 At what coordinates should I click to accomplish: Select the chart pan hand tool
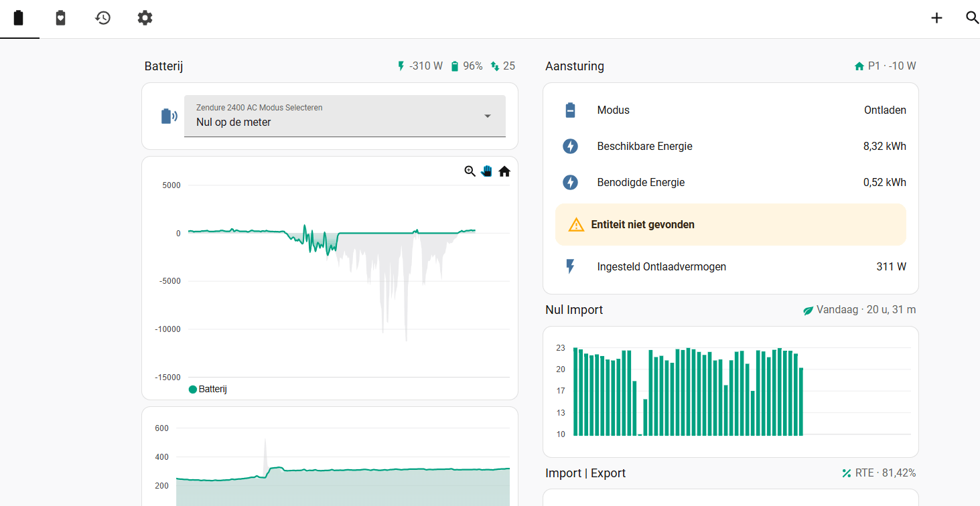coord(487,171)
